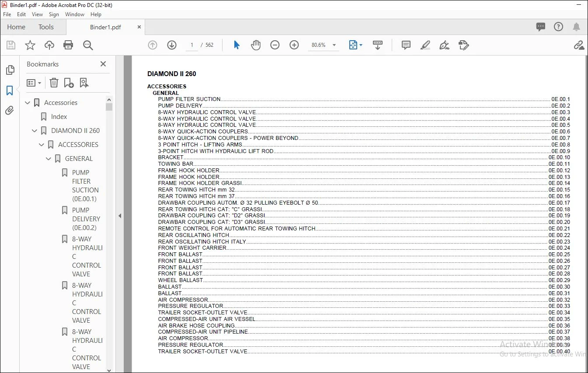
Task: Open the Attachments paperclip panel
Action: pos(10,111)
